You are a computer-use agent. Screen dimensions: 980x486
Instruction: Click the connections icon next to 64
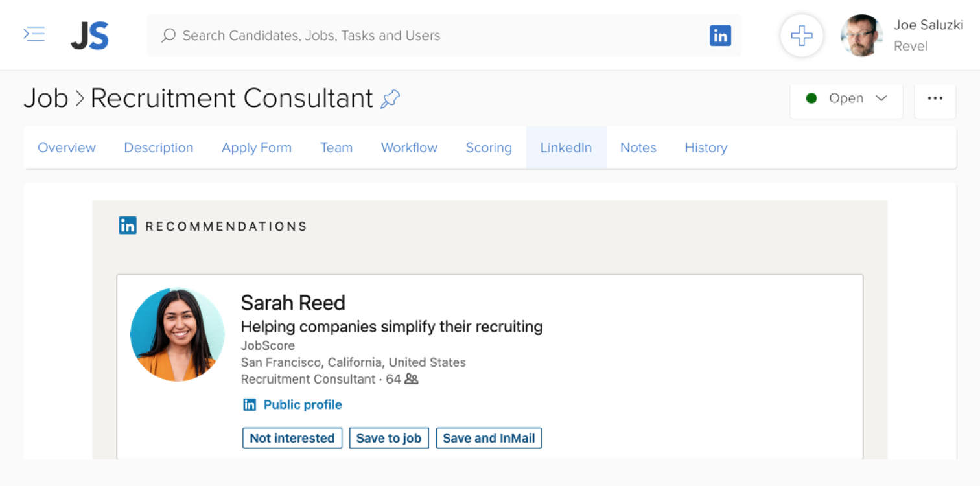tap(412, 379)
